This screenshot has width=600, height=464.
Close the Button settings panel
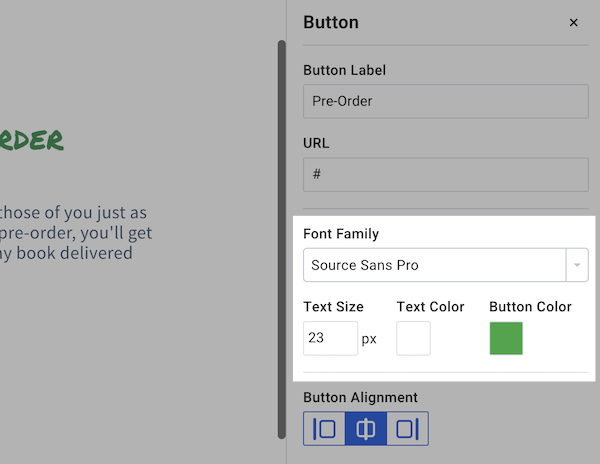(573, 23)
